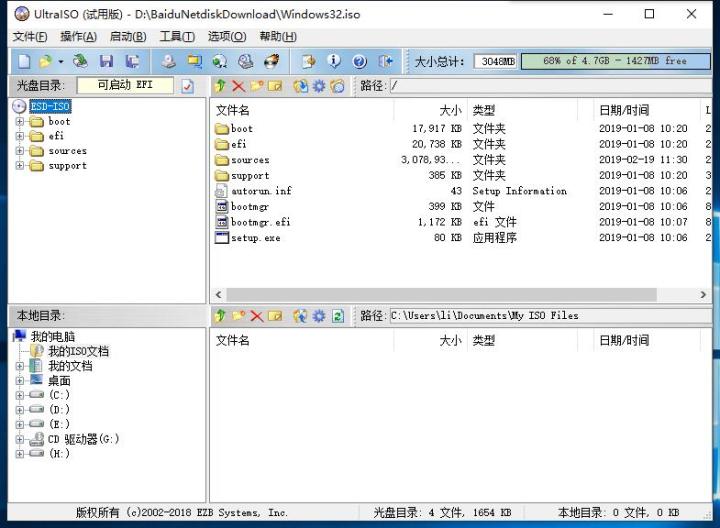Click the Exit door icon in toolbar
Image resolution: width=720 pixels, height=528 pixels.
pos(386,61)
